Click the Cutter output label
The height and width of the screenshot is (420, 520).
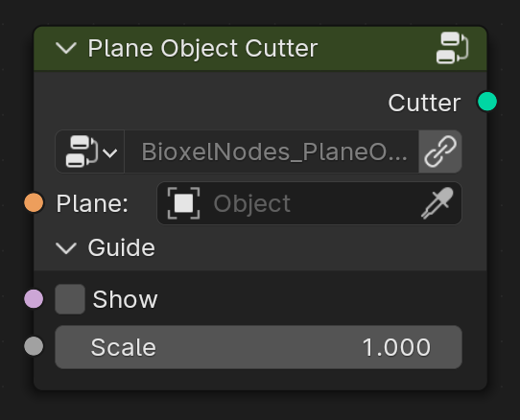424,103
